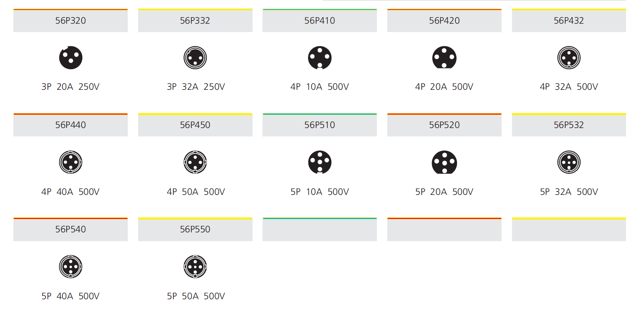Open the 56P320 header label
Screen dimensions: 644x313
pyautogui.click(x=70, y=21)
